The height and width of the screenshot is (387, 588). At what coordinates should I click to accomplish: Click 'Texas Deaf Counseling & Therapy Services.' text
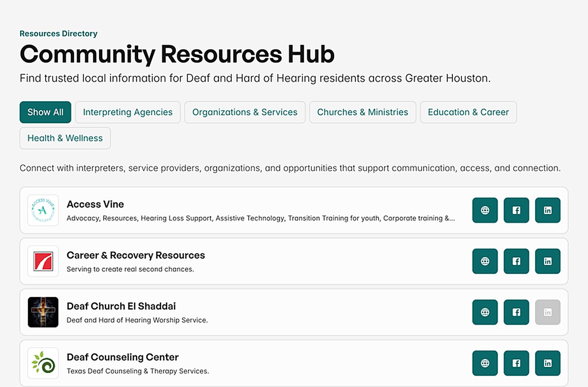(x=138, y=371)
